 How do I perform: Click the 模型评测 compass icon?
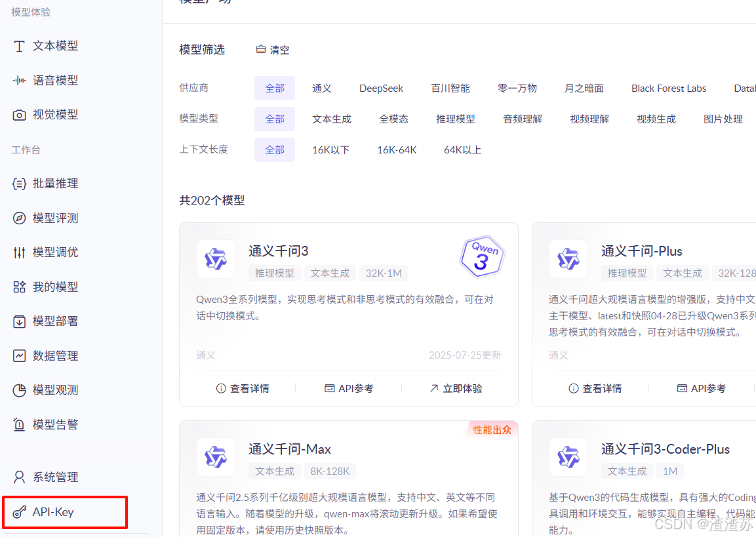(x=19, y=218)
